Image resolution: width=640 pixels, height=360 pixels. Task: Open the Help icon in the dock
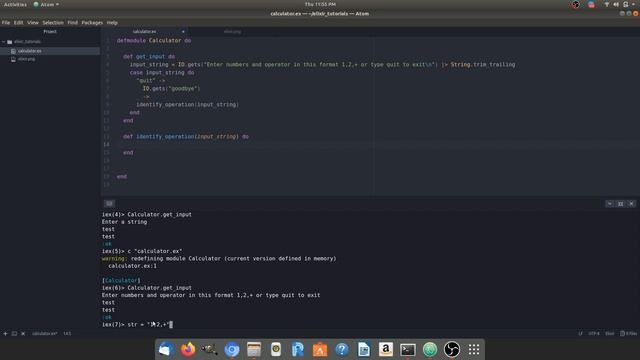click(342, 349)
